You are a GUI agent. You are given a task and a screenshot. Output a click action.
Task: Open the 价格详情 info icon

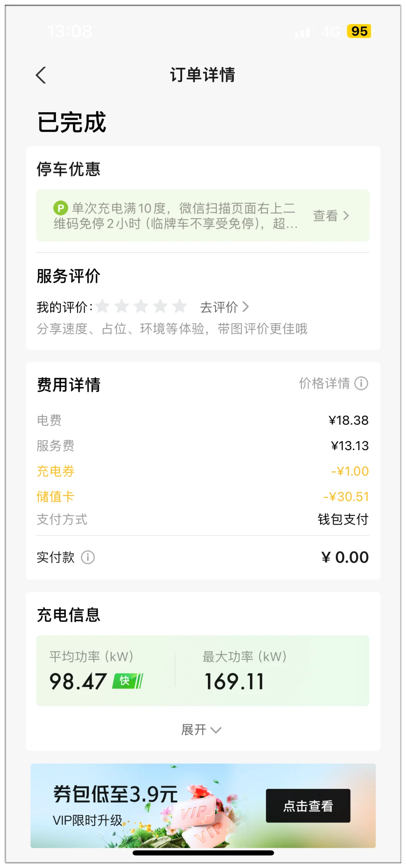361,383
